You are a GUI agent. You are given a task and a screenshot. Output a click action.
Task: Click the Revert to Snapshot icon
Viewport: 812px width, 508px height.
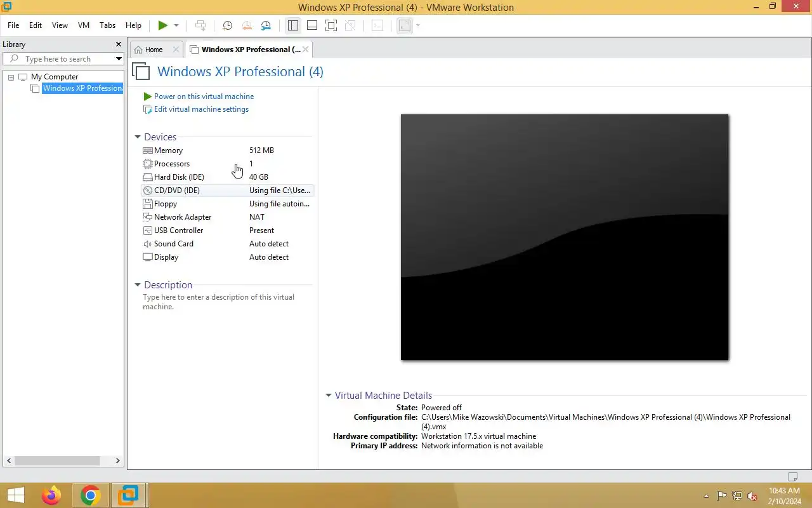(x=247, y=25)
